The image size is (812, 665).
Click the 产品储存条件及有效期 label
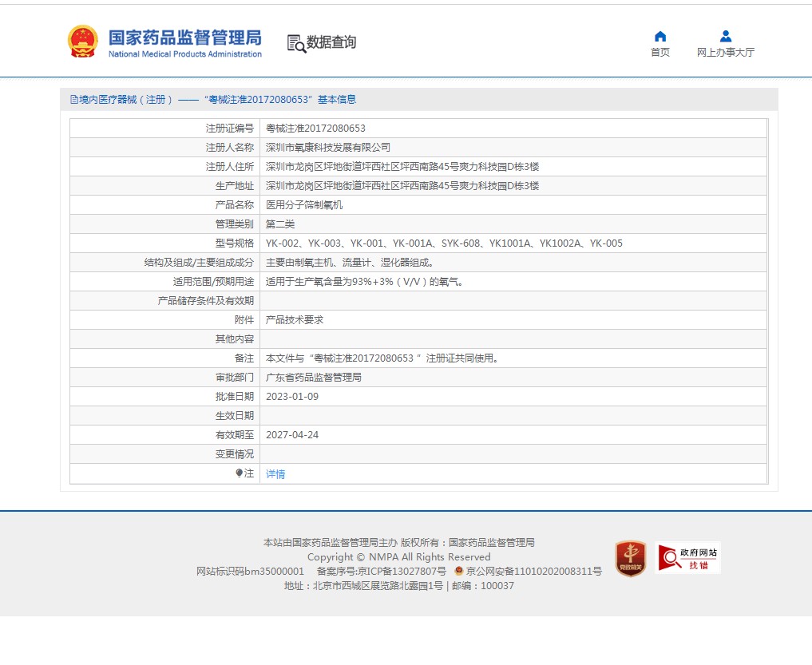point(205,301)
